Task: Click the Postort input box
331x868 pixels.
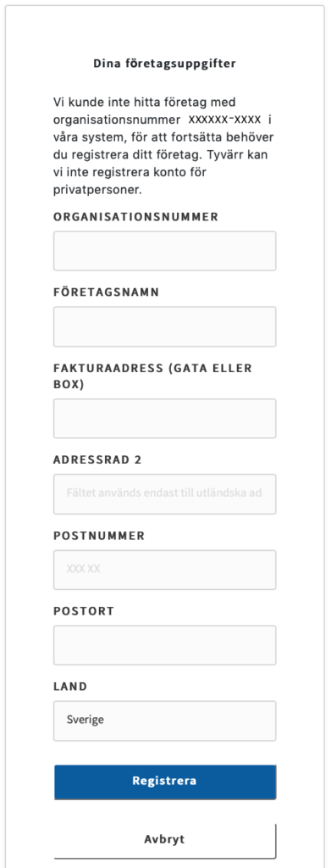Action: (x=165, y=645)
